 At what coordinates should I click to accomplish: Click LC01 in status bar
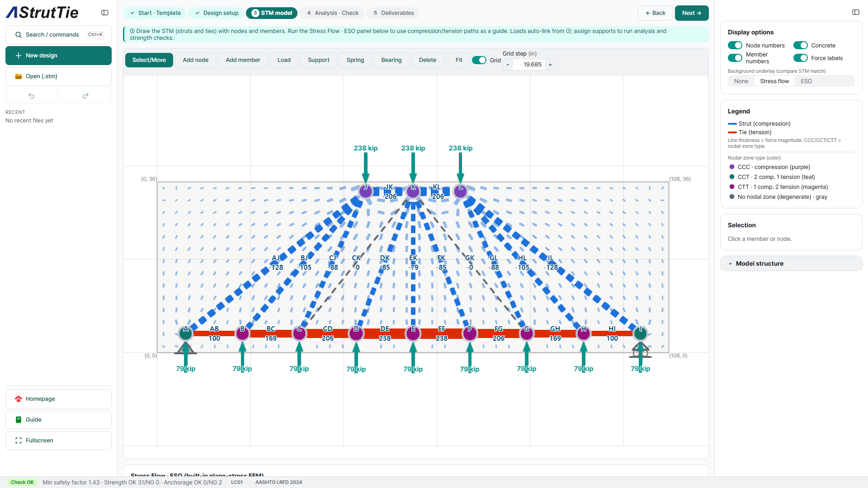point(237,482)
